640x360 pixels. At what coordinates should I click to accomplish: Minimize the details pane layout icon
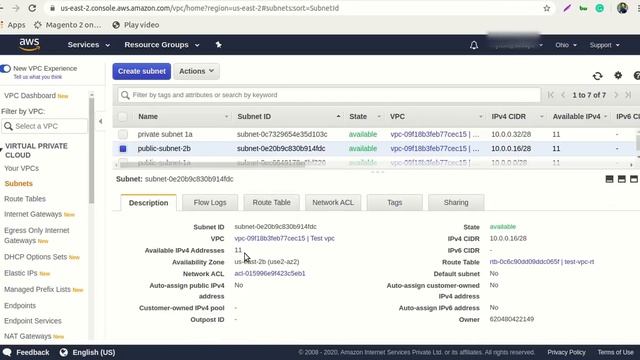click(609, 179)
